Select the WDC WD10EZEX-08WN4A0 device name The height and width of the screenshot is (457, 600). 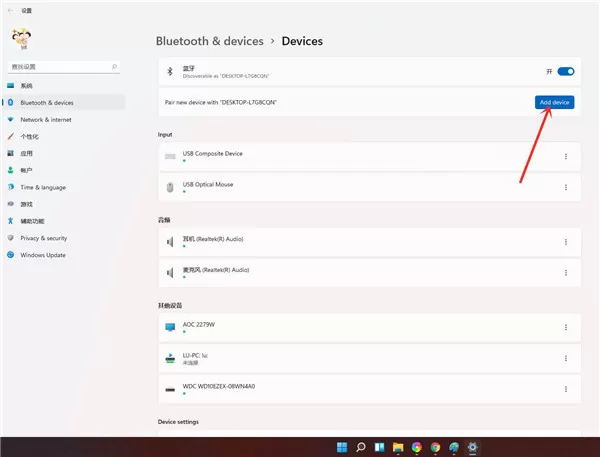(219, 386)
